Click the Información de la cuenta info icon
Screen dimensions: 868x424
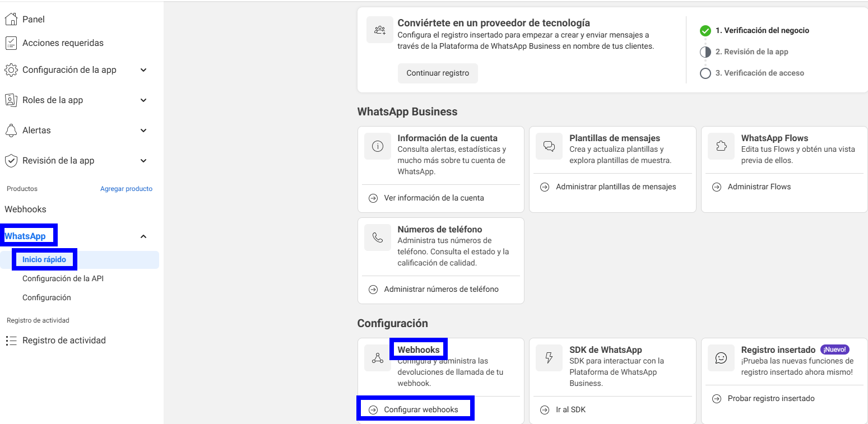[378, 147]
